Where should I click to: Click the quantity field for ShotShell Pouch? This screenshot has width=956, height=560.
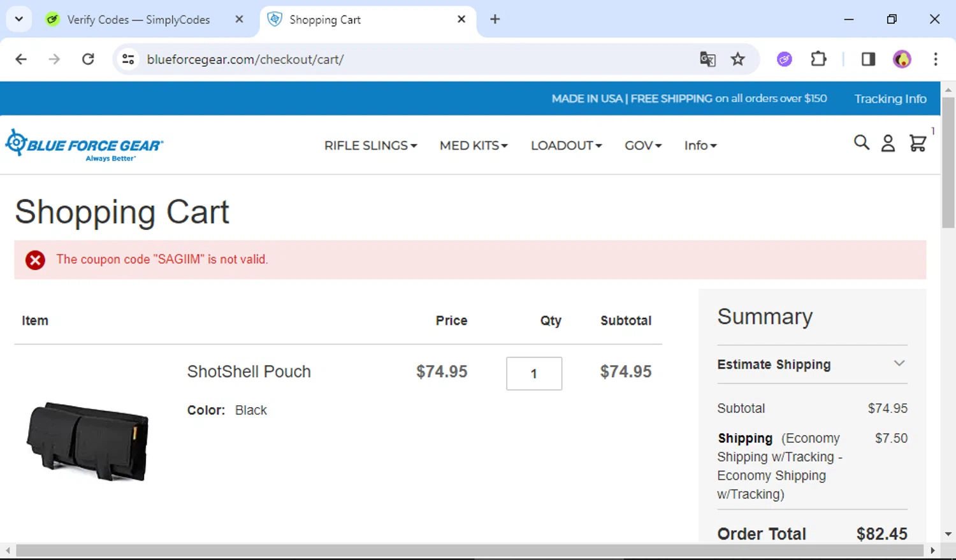click(x=534, y=373)
